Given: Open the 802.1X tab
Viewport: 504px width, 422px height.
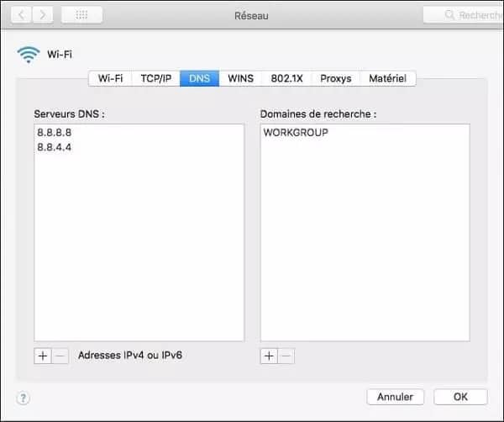Looking at the screenshot, I should tap(287, 78).
